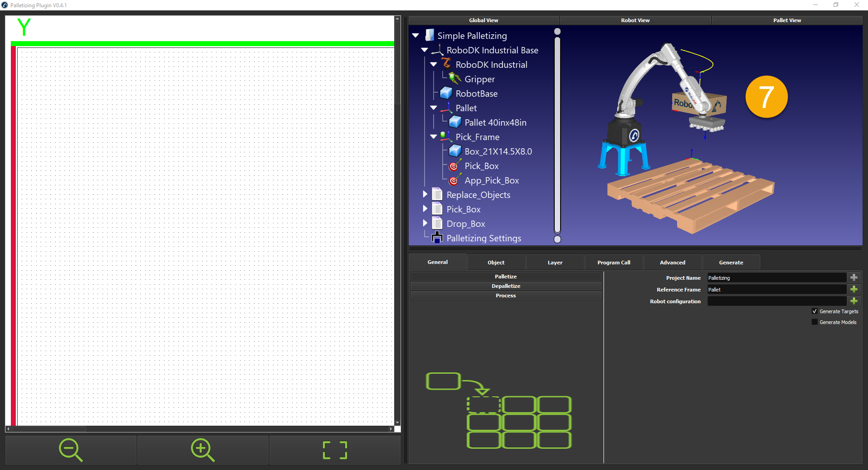This screenshot has height=470, width=868.
Task: Click the green plus beside Reference Frame
Action: click(x=854, y=289)
